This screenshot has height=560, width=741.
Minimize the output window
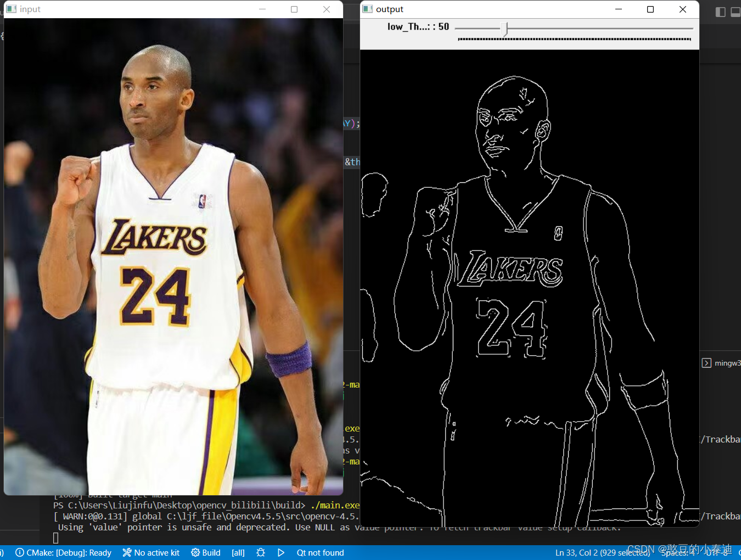point(619,9)
